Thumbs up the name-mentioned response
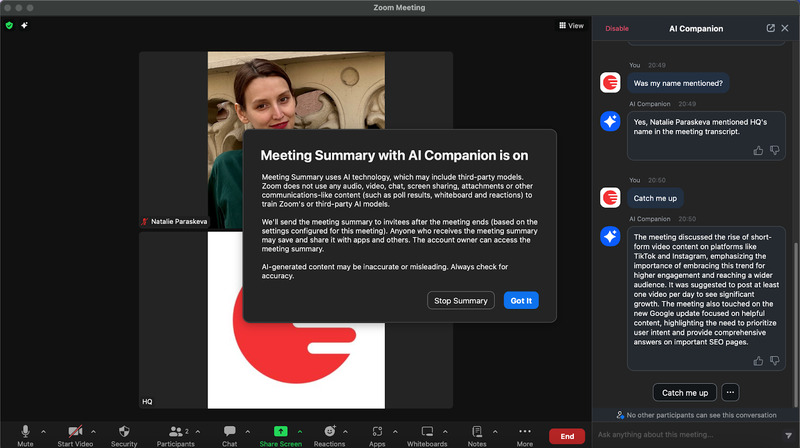The height and width of the screenshot is (448, 800). pos(758,151)
